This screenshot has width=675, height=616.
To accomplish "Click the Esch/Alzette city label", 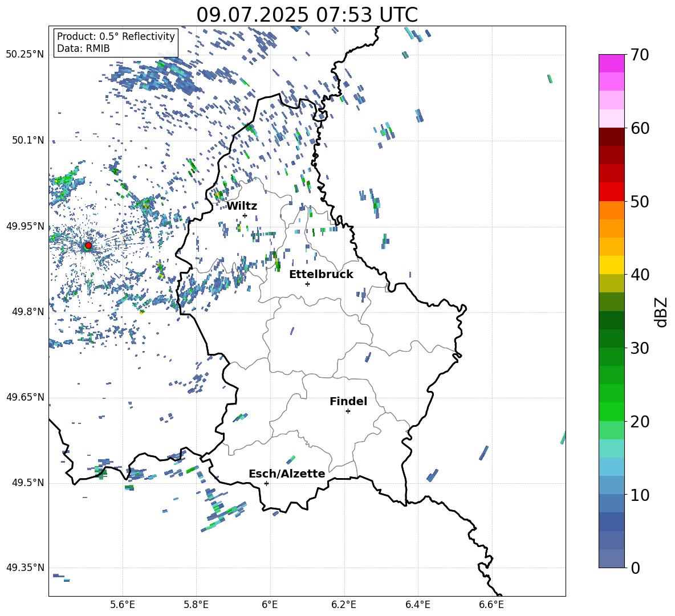I will pos(287,474).
